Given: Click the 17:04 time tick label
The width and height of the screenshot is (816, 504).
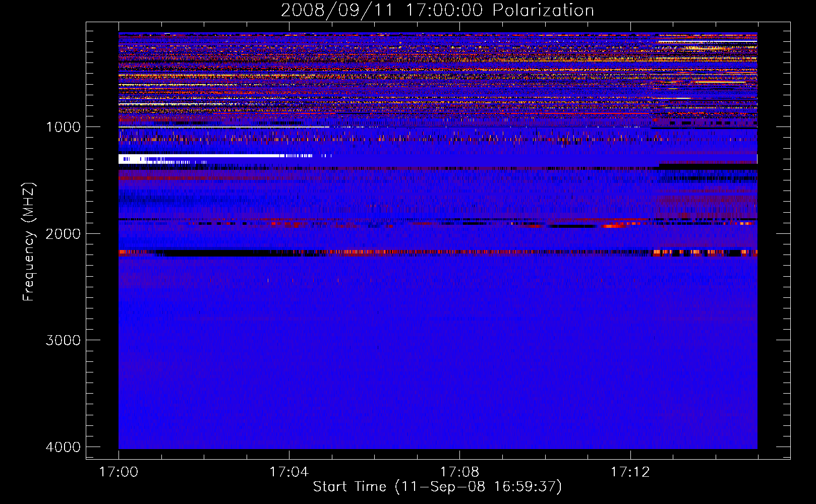Looking at the screenshot, I should [289, 472].
